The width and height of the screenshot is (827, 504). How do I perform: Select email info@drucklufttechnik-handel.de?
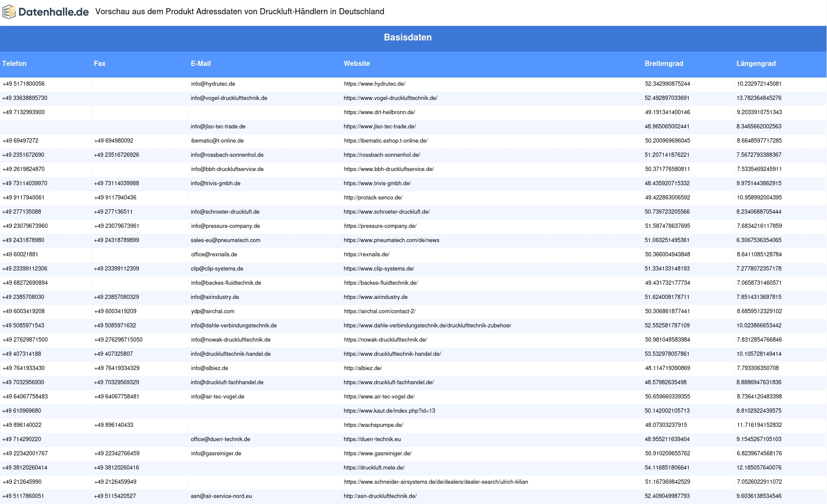pyautogui.click(x=231, y=354)
